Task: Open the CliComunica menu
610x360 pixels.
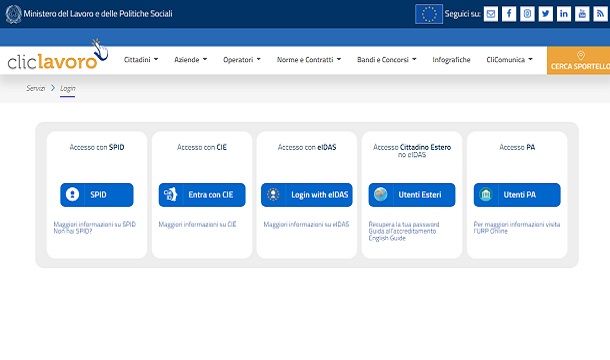Action: pos(509,60)
